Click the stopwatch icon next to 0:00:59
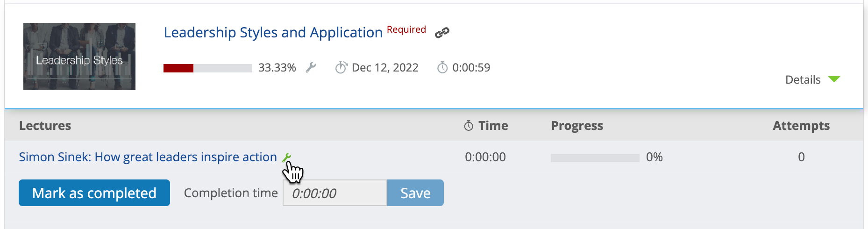The image size is (868, 229). coord(442,68)
